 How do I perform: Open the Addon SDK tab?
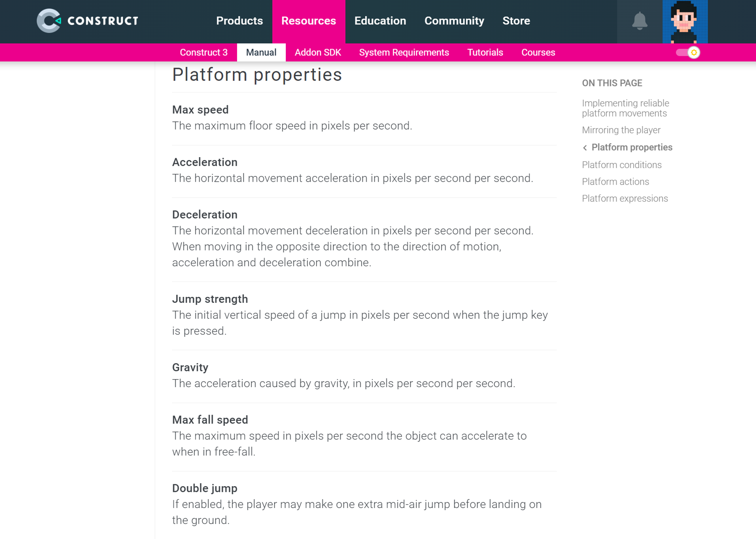click(x=318, y=53)
